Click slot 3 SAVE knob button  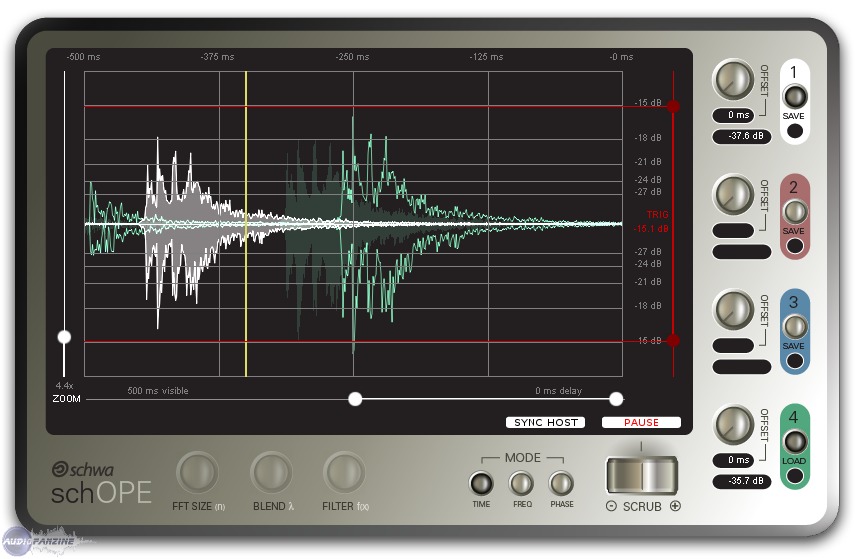[795, 327]
